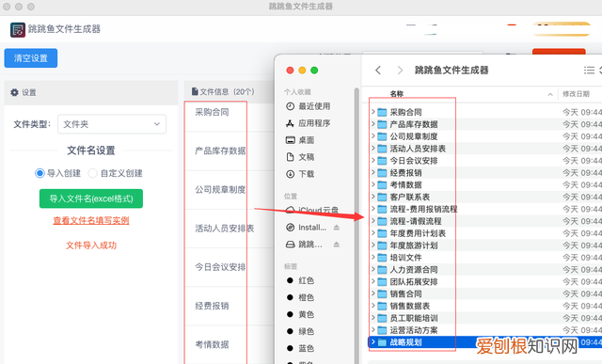This screenshot has width=602, height=364.
Task: Click 导入文件名(excel格式) button
Action: point(91,198)
